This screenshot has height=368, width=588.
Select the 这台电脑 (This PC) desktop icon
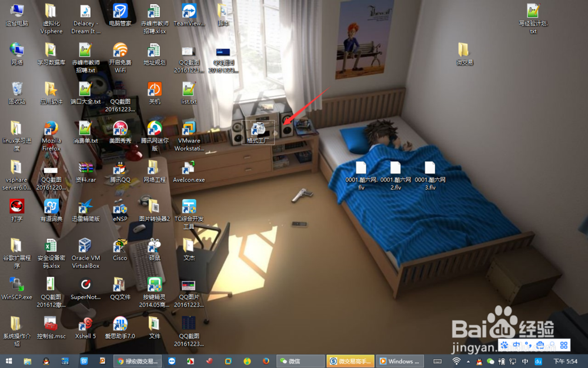tap(17, 15)
